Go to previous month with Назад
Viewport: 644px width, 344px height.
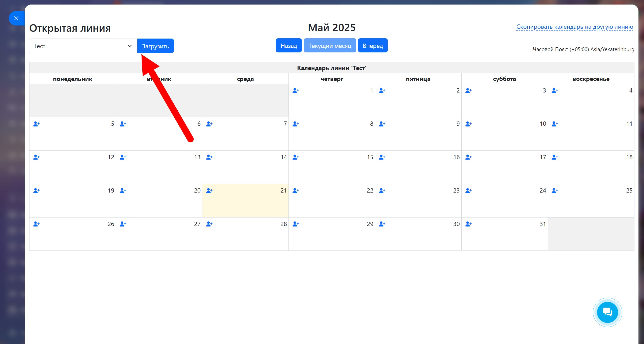pos(288,46)
